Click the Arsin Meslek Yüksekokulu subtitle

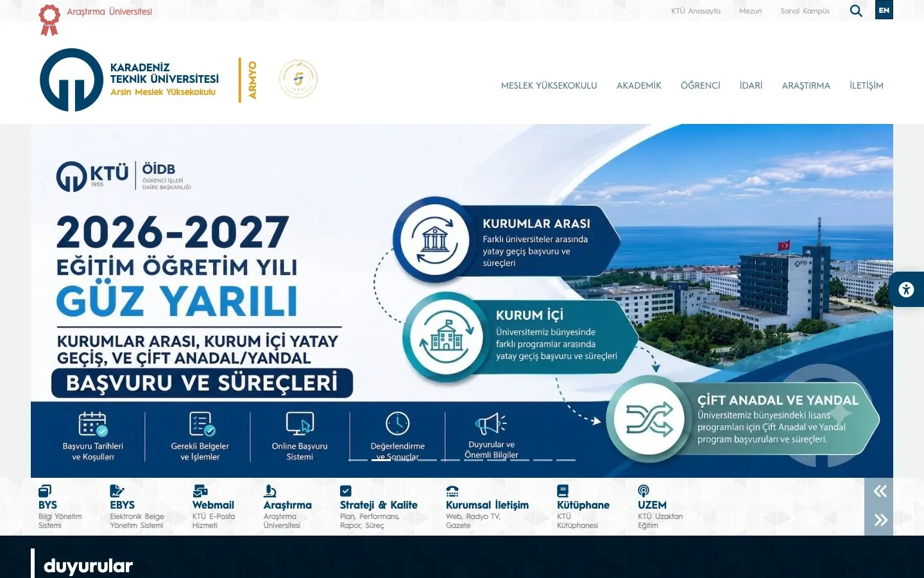tap(163, 92)
